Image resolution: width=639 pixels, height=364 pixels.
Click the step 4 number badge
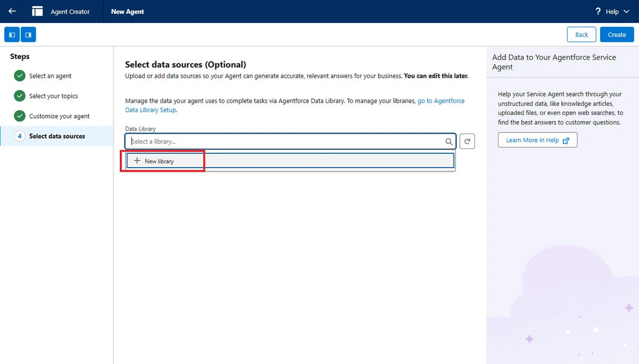pyautogui.click(x=20, y=136)
